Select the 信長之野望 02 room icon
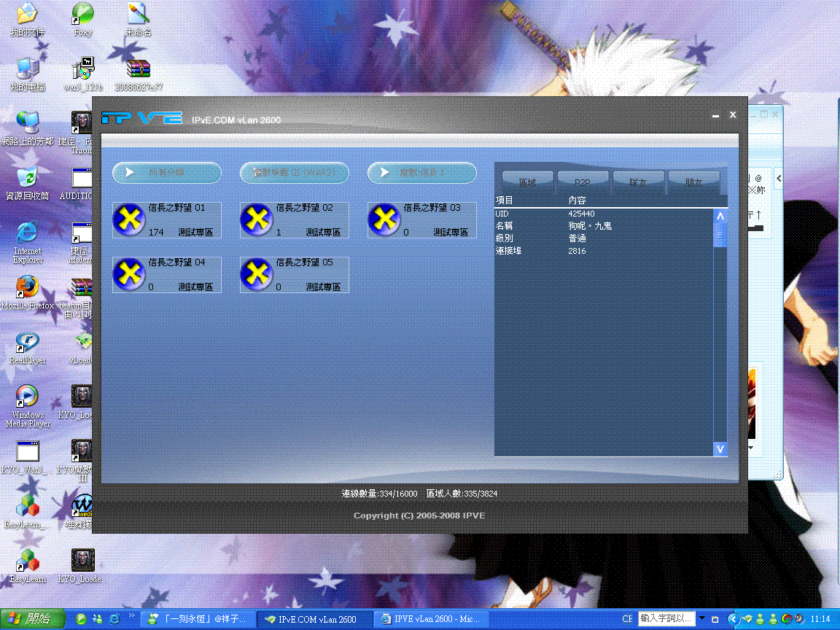840x630 pixels. click(x=257, y=220)
